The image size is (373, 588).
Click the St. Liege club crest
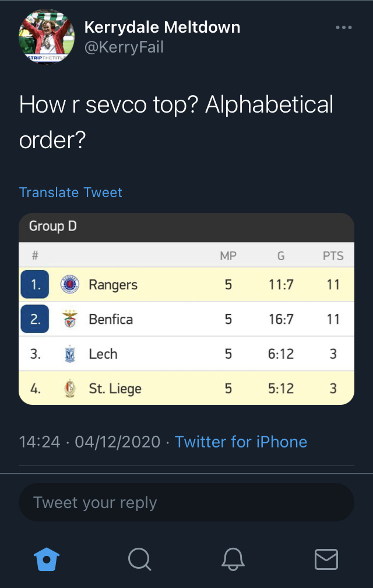(69, 388)
